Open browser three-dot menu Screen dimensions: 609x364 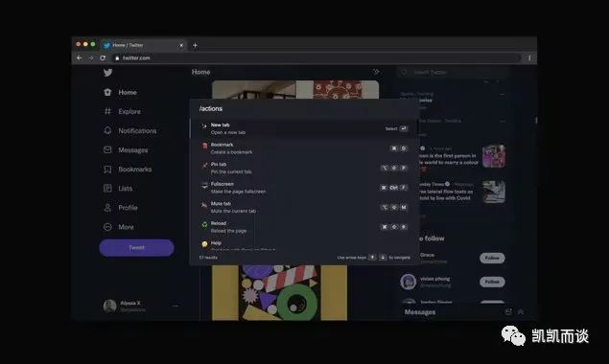[x=529, y=57]
